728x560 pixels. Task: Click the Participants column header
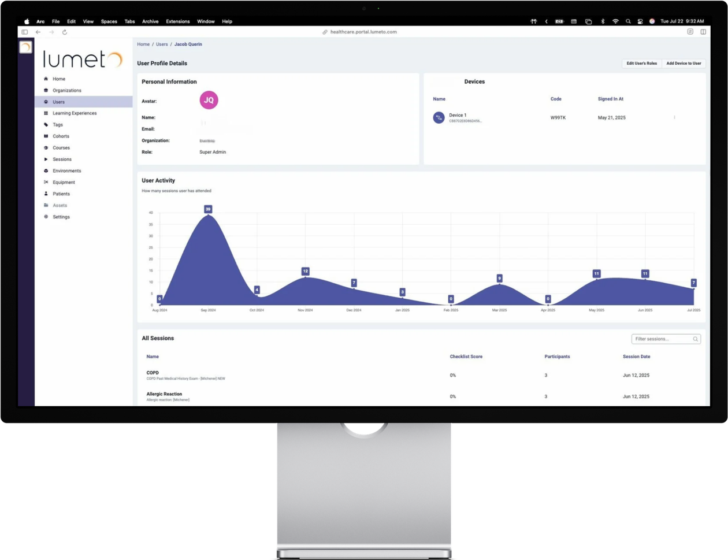click(x=557, y=357)
